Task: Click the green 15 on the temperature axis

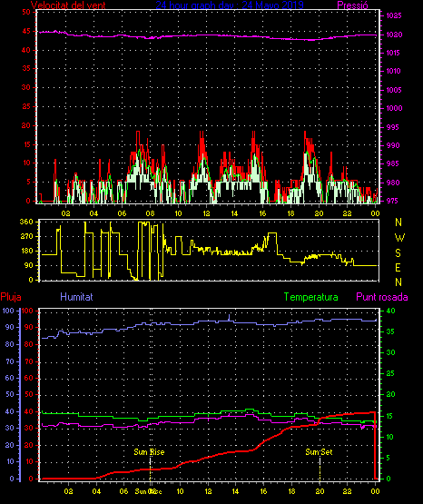Action: pyautogui.click(x=389, y=416)
